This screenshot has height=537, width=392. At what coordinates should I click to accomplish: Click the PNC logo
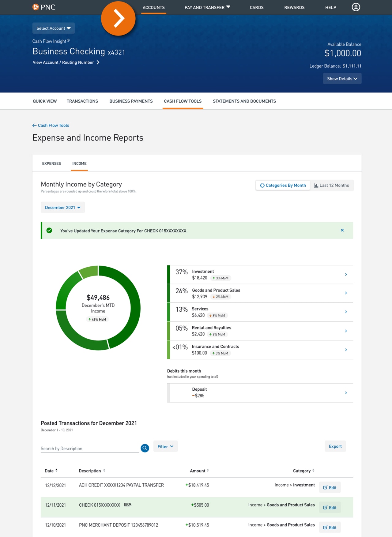44,7
